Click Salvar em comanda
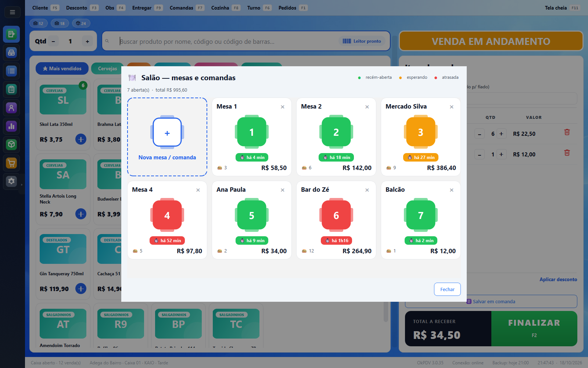The image size is (588, 368). (491, 301)
